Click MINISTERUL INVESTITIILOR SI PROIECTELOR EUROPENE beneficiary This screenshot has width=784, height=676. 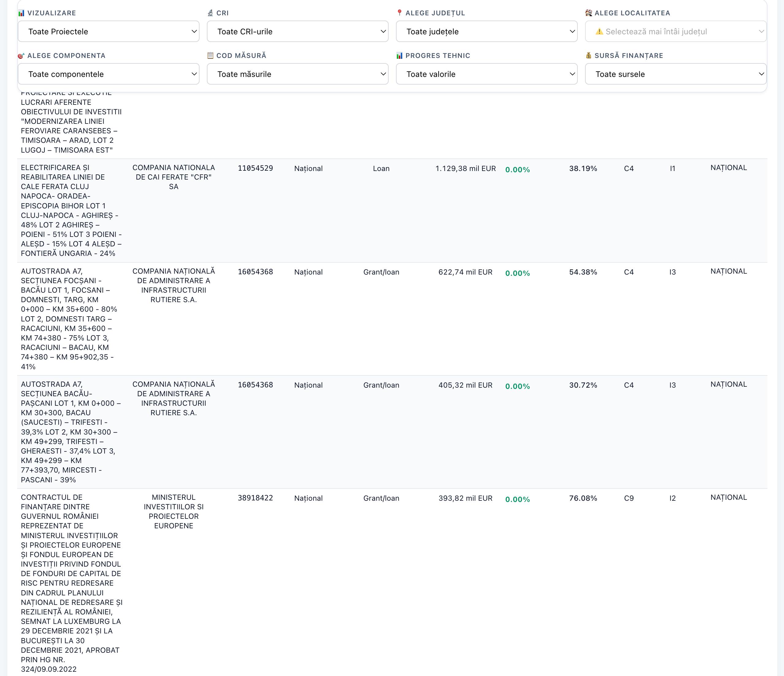(174, 511)
